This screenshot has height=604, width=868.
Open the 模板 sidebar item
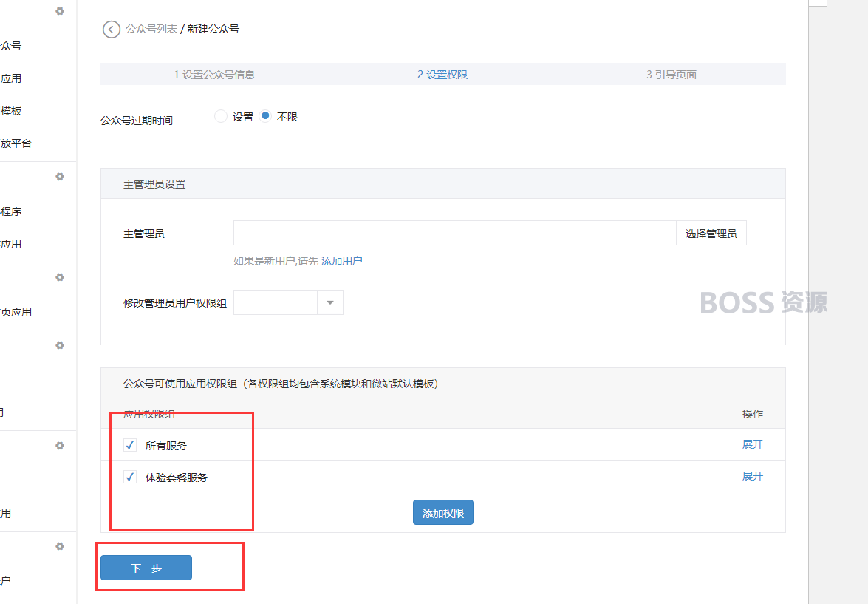coord(11,111)
